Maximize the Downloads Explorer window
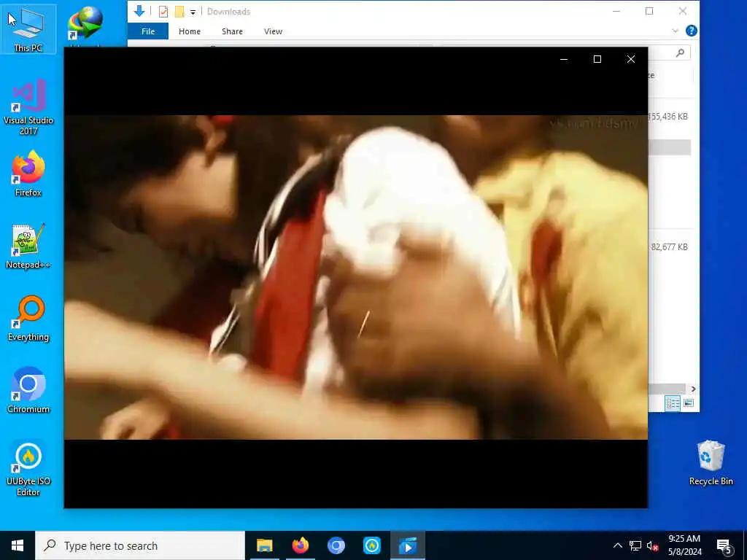747x560 pixels. tap(649, 11)
